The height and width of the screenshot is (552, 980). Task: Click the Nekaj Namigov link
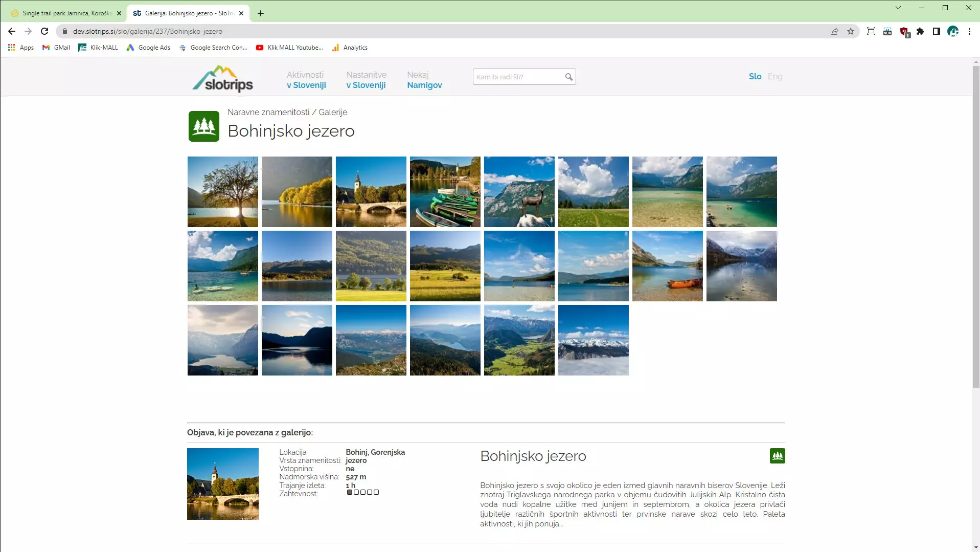tap(424, 80)
